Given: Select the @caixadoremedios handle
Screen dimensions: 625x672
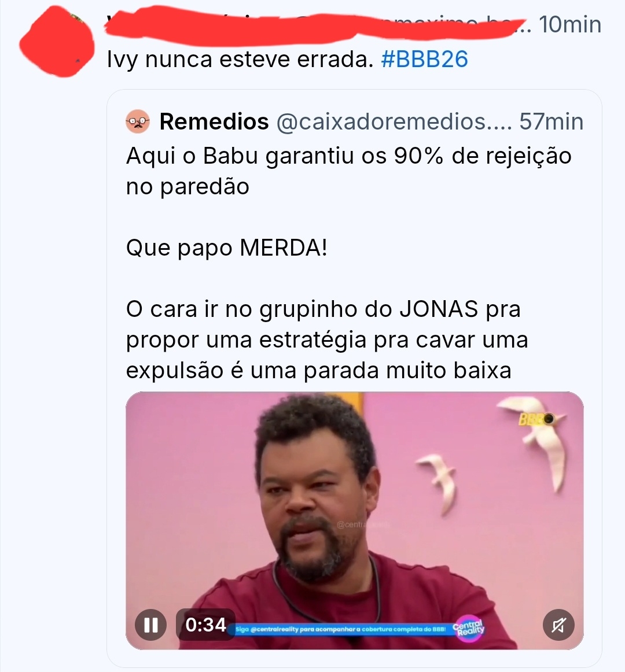Looking at the screenshot, I should (x=394, y=121).
